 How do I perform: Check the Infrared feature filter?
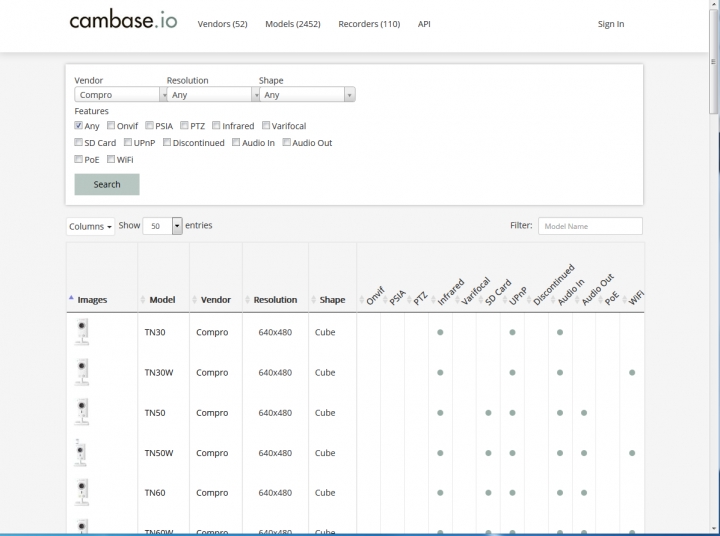216,125
